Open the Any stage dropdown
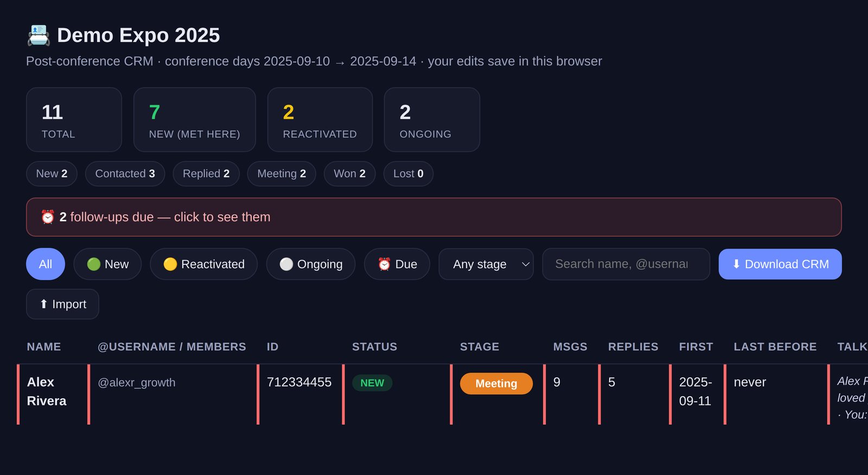 (486, 264)
